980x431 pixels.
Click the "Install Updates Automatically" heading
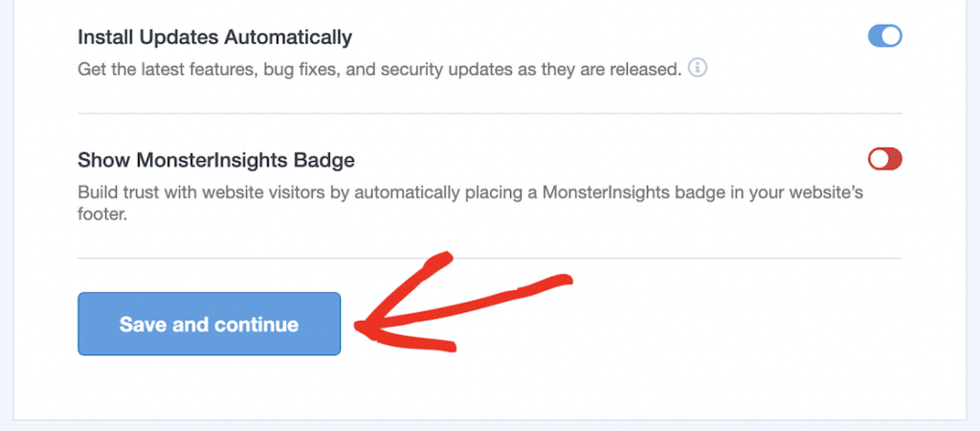(214, 38)
